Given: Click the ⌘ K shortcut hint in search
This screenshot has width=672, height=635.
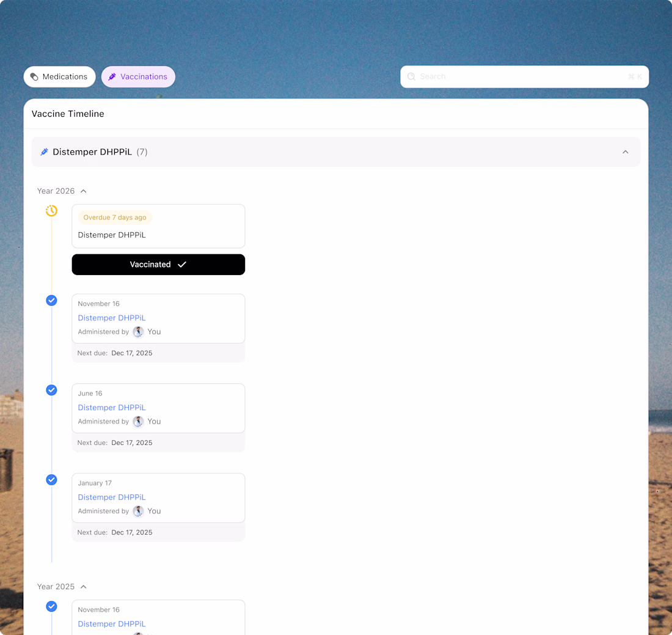Looking at the screenshot, I should [635, 77].
